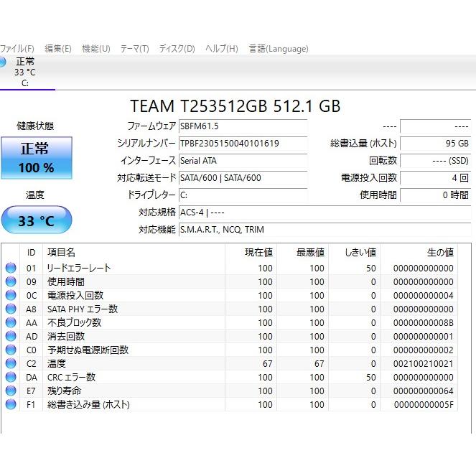The width and height of the screenshot is (476, 476).
Task: Click the drive letter field C:
Action: (243, 195)
